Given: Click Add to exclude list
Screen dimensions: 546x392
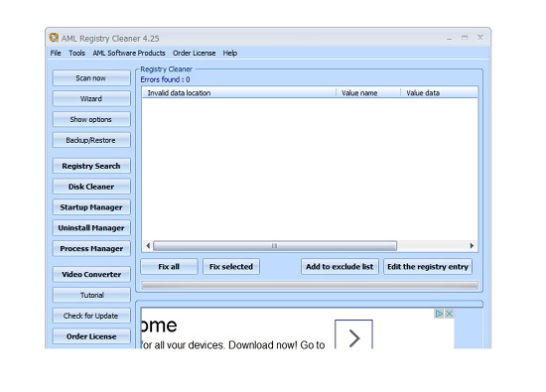Looking at the screenshot, I should coord(340,267).
